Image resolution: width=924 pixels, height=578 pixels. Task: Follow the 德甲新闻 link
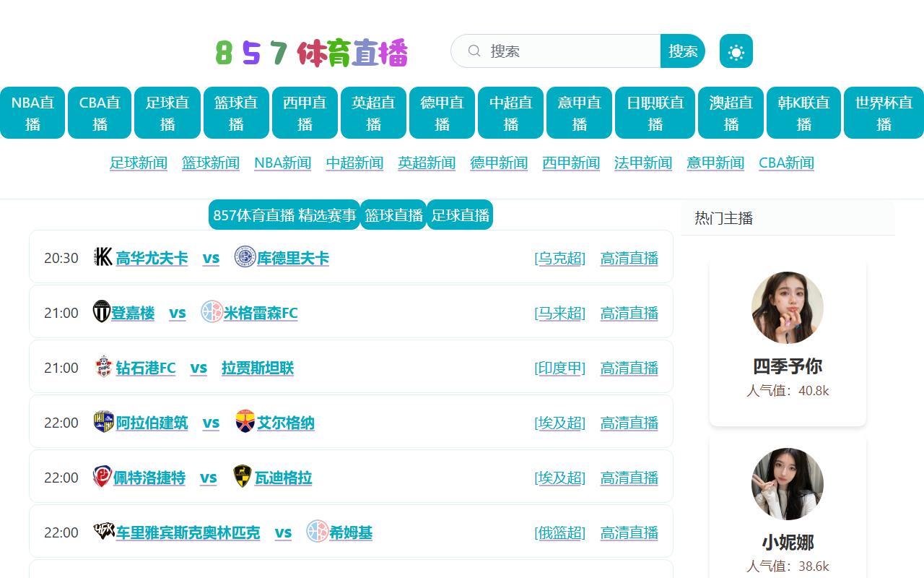click(499, 163)
